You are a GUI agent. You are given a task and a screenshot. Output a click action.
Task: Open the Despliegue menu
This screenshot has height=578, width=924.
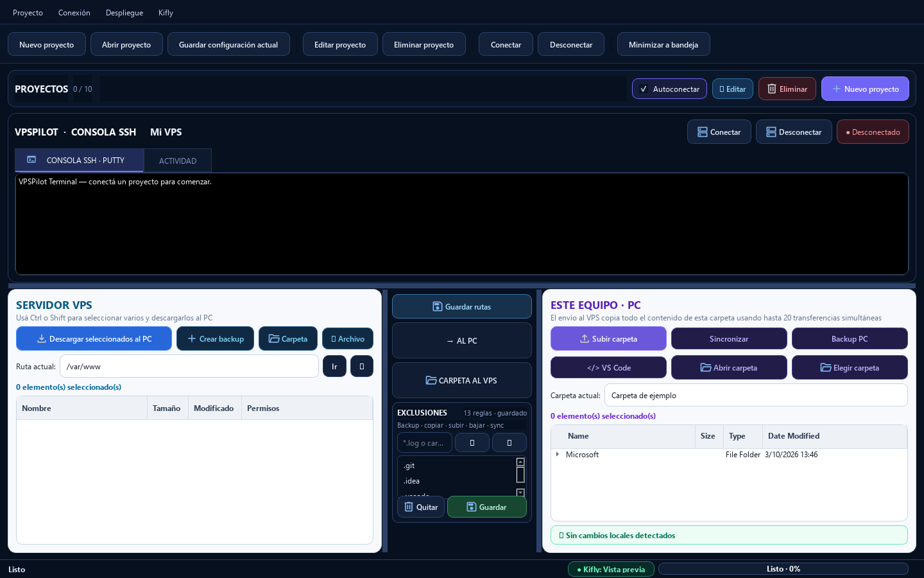click(x=124, y=12)
